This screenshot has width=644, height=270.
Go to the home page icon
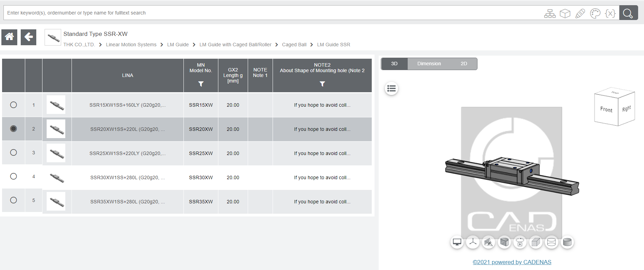[9, 37]
